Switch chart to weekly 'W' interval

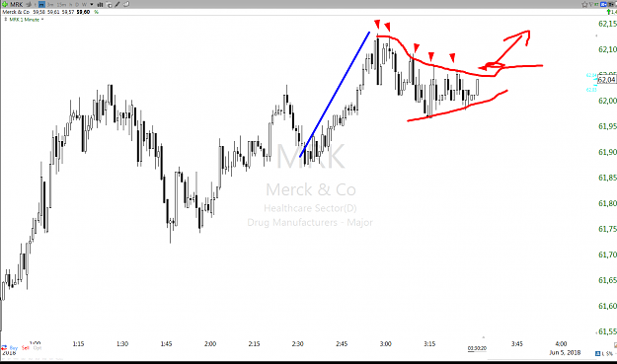click(84, 4)
